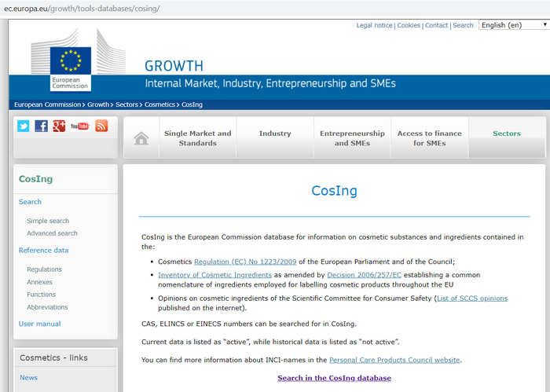Click the Search link in top bar
550x392 pixels.
(463, 25)
